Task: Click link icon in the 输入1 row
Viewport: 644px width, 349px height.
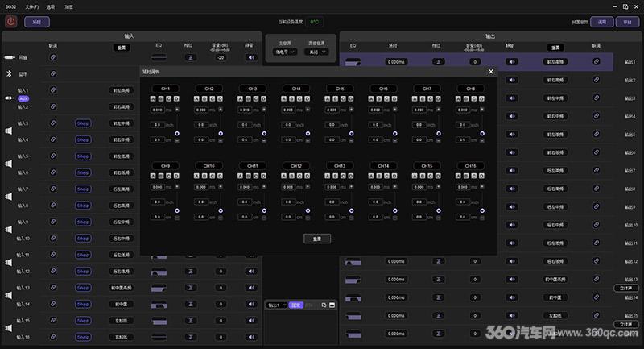Action: click(53, 90)
